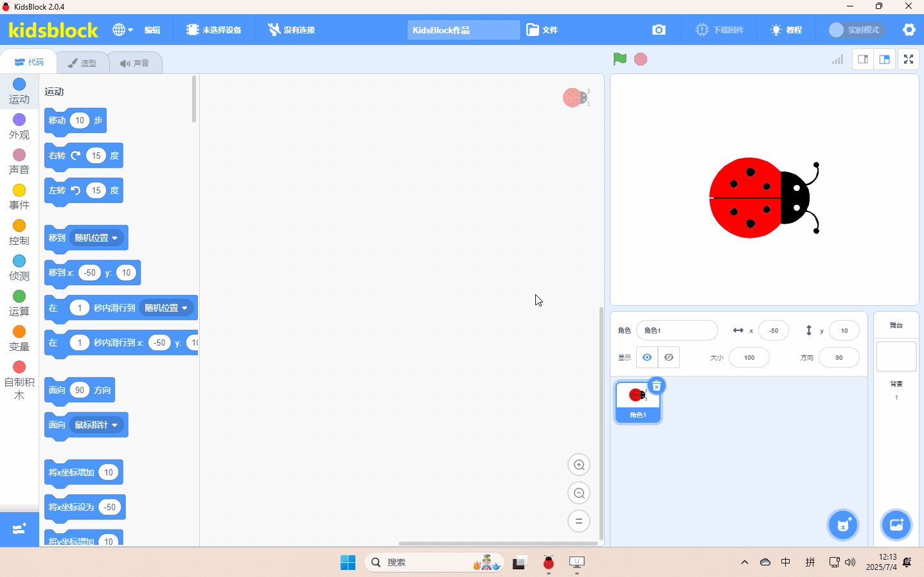Edit the sprite name field 角色1
This screenshot has height=577, width=924.
pos(677,330)
